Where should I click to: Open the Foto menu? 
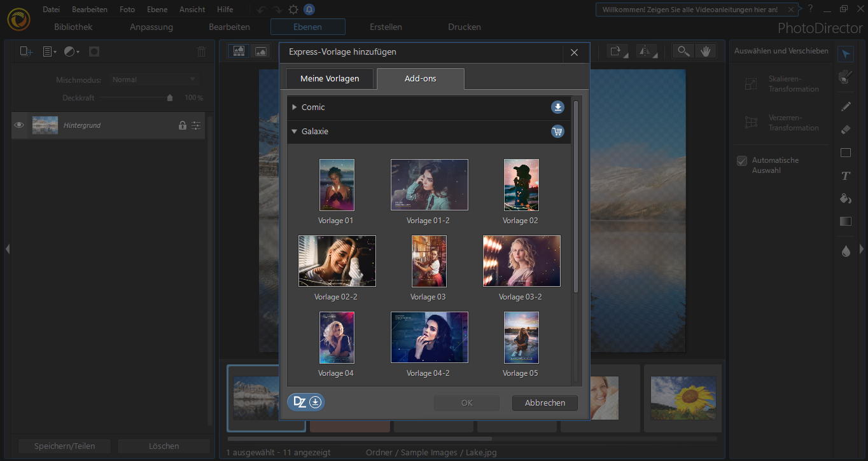tap(127, 10)
